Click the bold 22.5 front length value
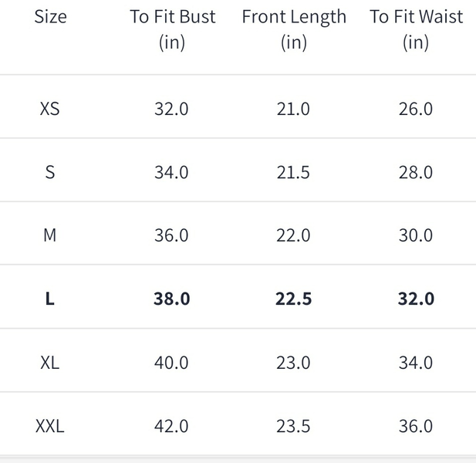Image resolution: width=476 pixels, height=463 pixels. 293,299
